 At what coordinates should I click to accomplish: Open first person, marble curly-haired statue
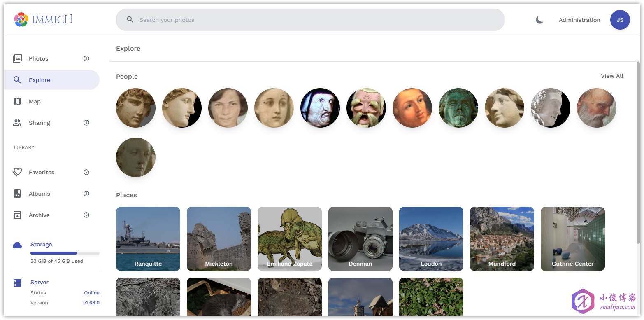(136, 108)
